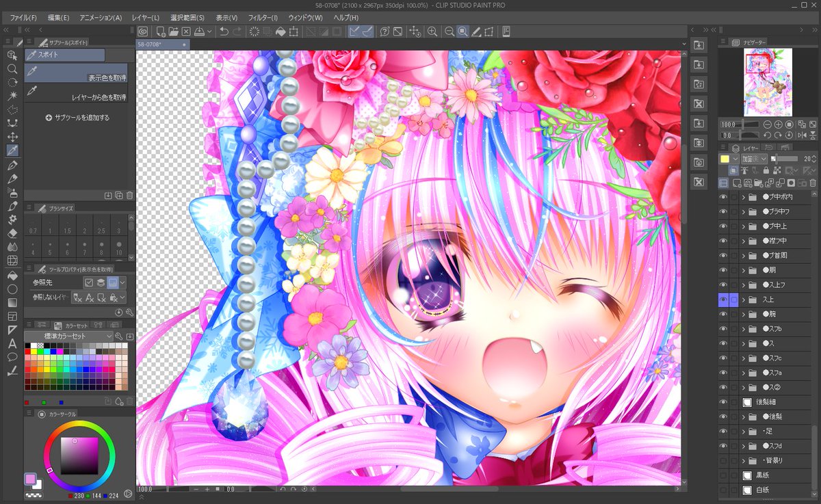
Task: Toggle Snap to Ruler in command bar
Action: tap(354, 31)
